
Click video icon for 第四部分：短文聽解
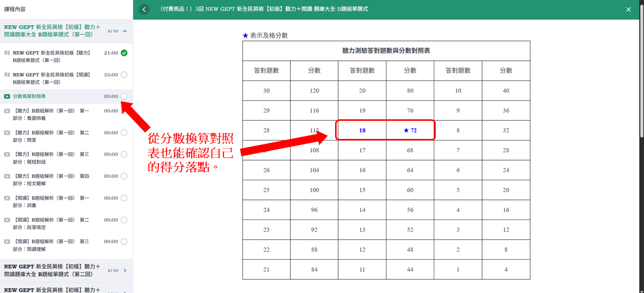tap(7, 177)
